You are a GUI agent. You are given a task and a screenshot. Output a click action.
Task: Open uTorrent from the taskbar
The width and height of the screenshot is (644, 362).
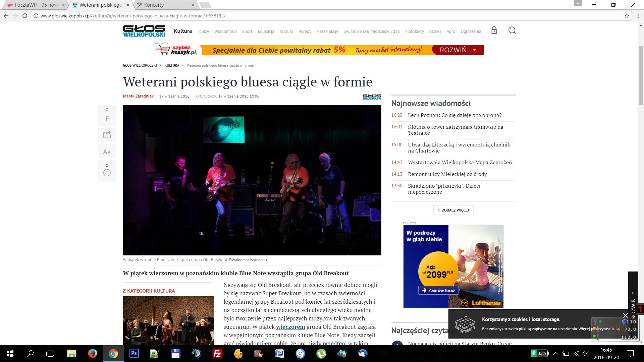click(x=321, y=354)
